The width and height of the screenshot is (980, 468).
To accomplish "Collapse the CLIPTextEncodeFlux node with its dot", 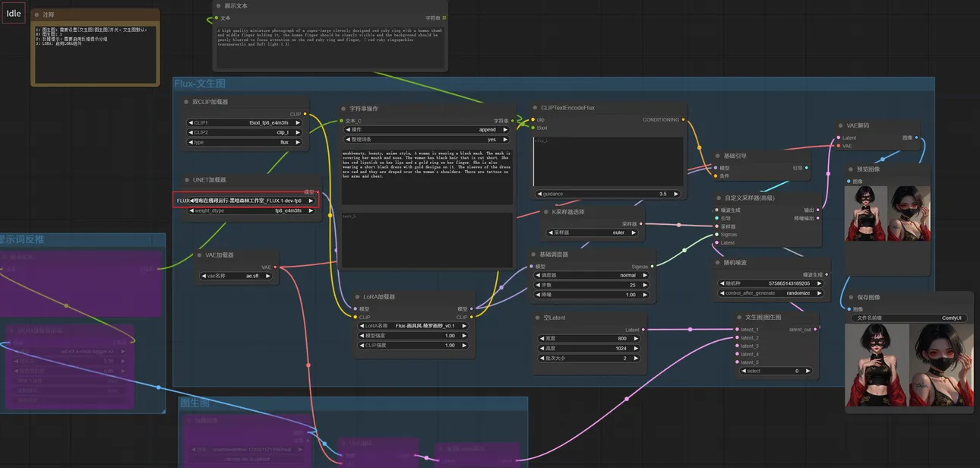I will point(534,108).
